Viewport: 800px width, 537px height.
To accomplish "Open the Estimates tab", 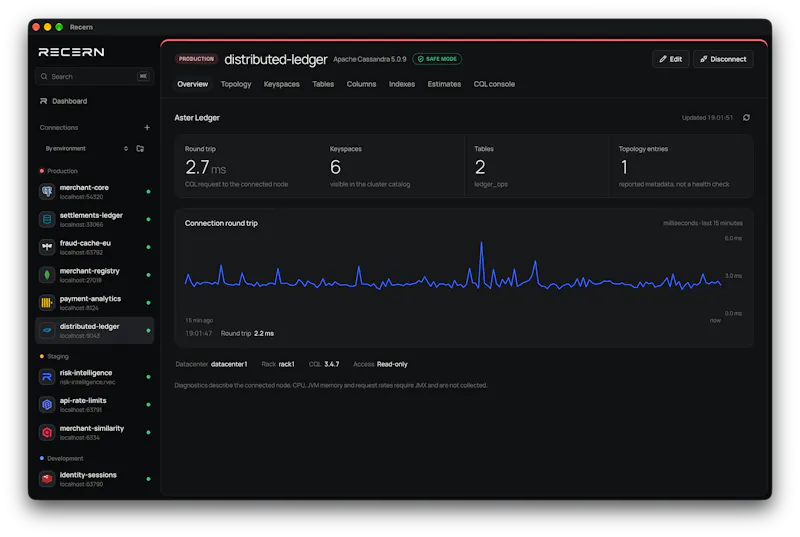I will point(444,84).
